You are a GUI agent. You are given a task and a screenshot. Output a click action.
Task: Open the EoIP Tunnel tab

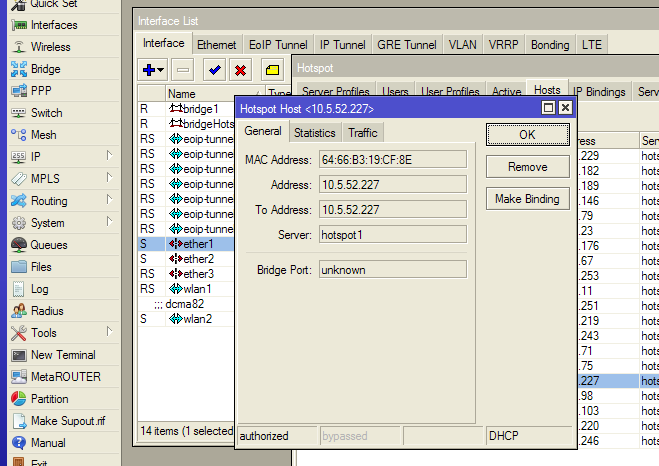pyautogui.click(x=277, y=45)
